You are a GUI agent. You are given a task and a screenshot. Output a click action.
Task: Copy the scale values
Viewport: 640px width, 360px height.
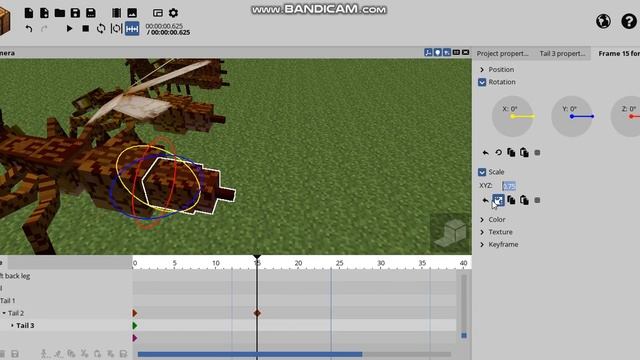pos(511,200)
